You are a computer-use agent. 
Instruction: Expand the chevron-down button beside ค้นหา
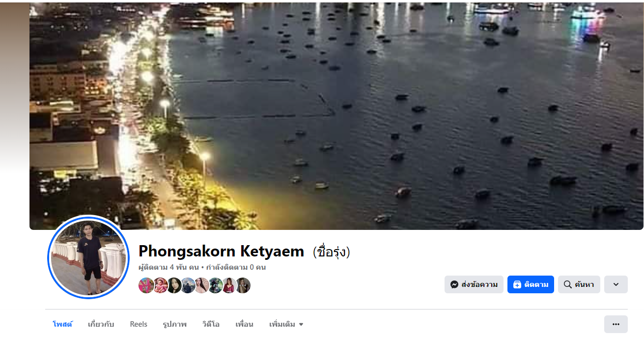tap(616, 284)
